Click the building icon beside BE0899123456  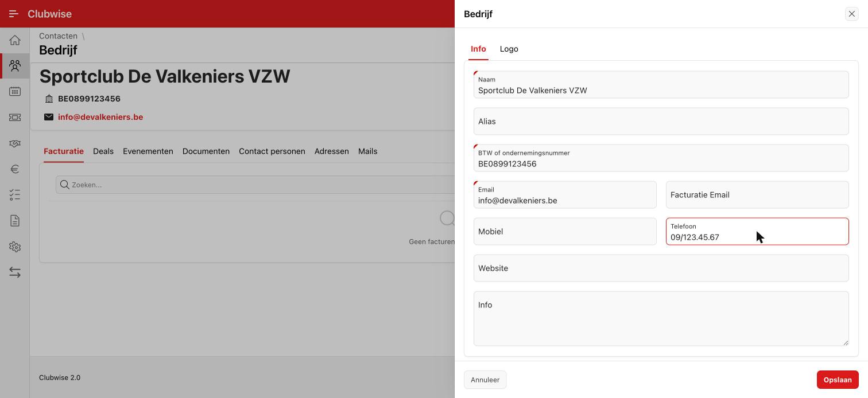pyautogui.click(x=49, y=99)
